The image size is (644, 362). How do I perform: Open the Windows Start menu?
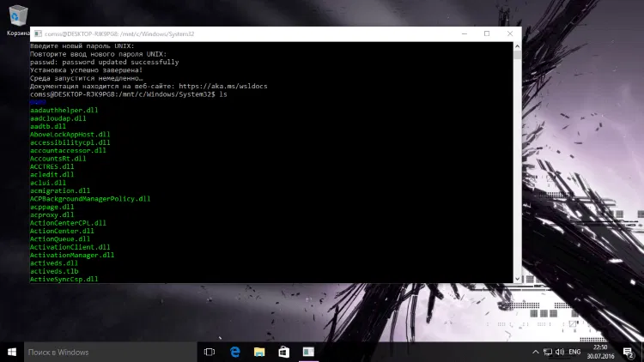[12, 353]
